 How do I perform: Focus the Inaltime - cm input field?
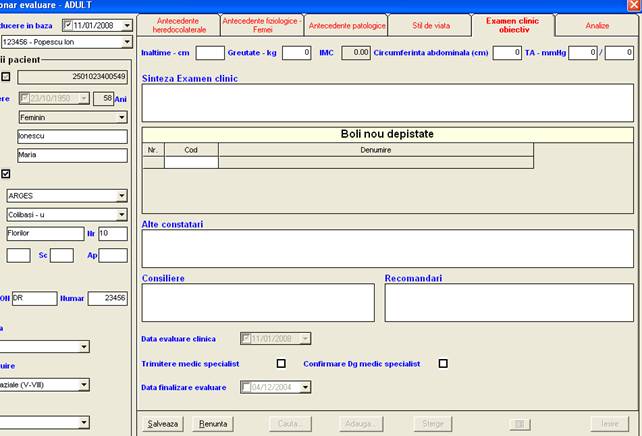tap(210, 52)
